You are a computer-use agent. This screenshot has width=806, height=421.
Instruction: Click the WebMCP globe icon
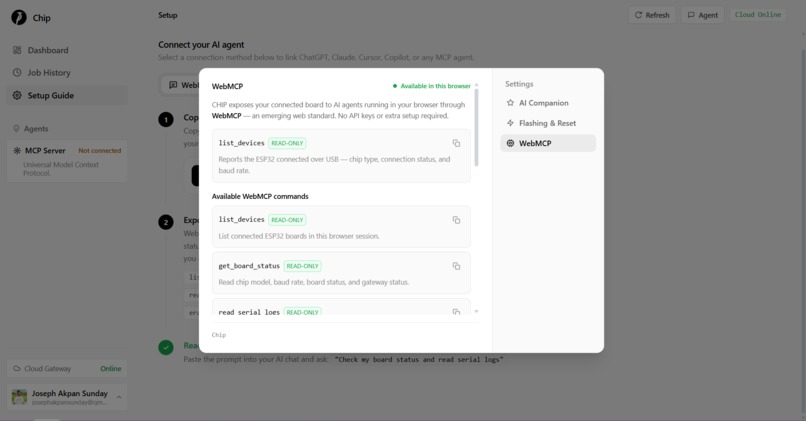click(510, 143)
